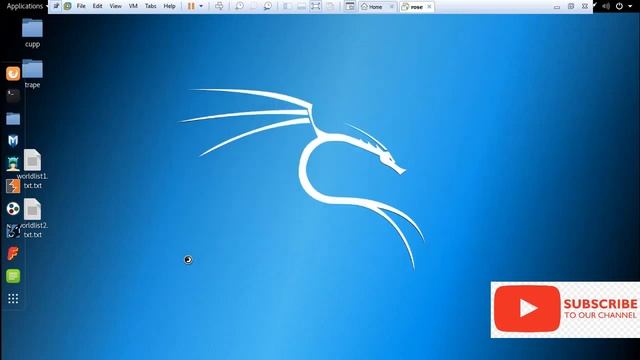
Task: Switch to Unity mode icon
Action: [x=330, y=6]
